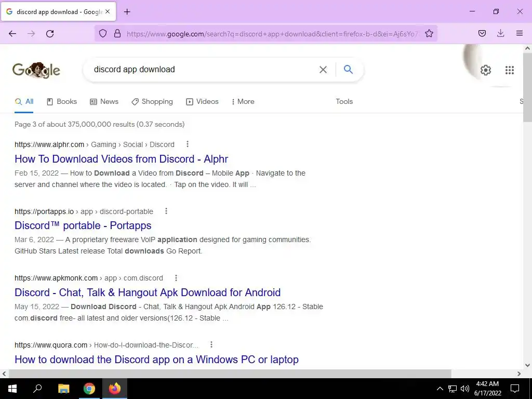
Task: Click the horizontal scrollbar left arrow
Action: click(x=4, y=374)
